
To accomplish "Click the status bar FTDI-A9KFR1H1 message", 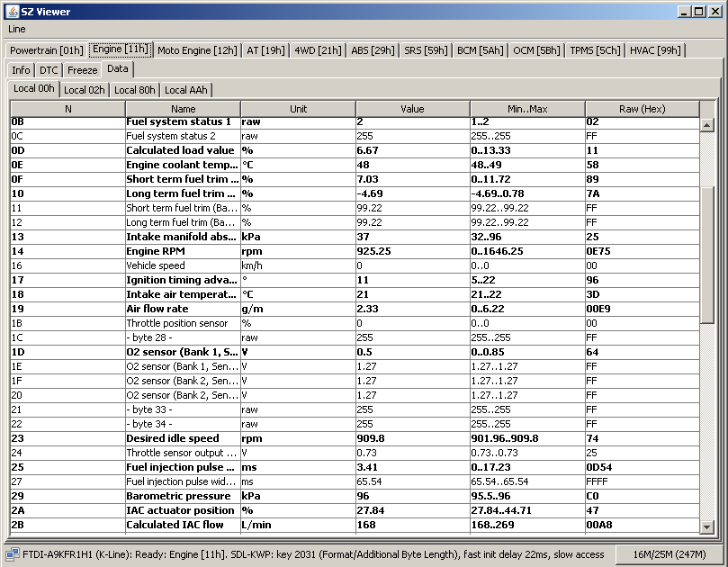I will (313, 554).
